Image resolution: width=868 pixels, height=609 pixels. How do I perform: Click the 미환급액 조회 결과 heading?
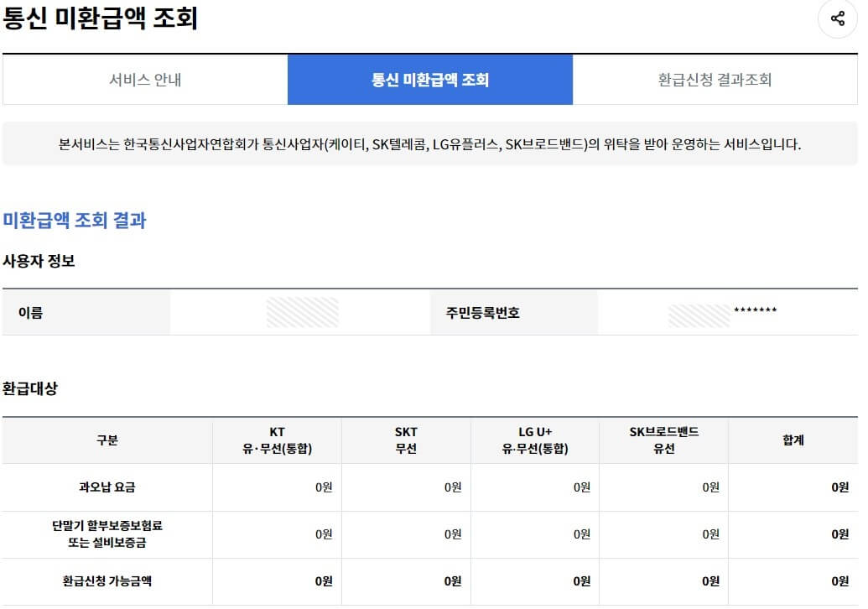coord(76,221)
